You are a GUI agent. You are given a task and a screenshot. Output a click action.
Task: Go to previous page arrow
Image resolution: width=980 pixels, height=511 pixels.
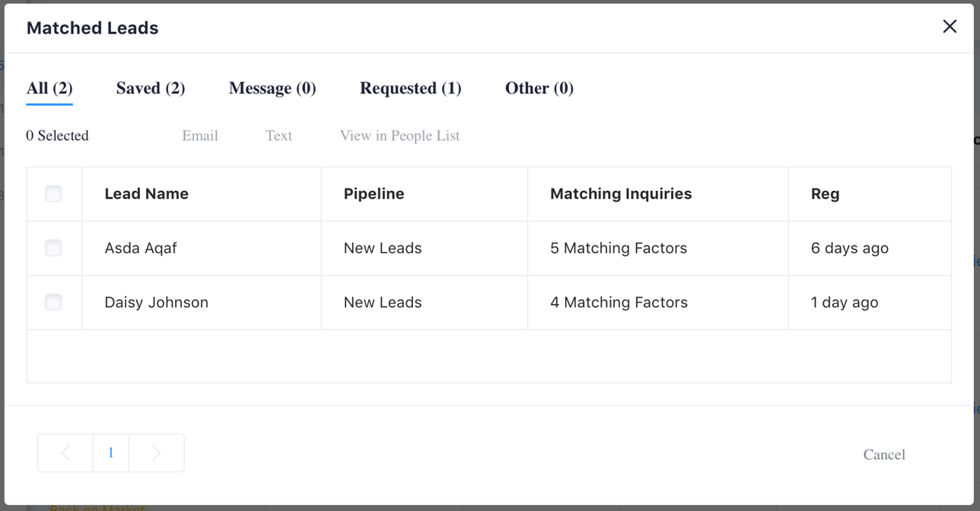coord(65,453)
